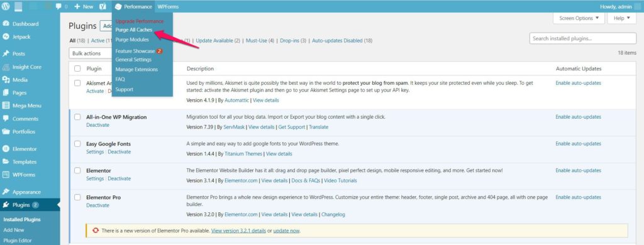Open Elementor Video Tutorials link
644x245 pixels.
pos(341,180)
